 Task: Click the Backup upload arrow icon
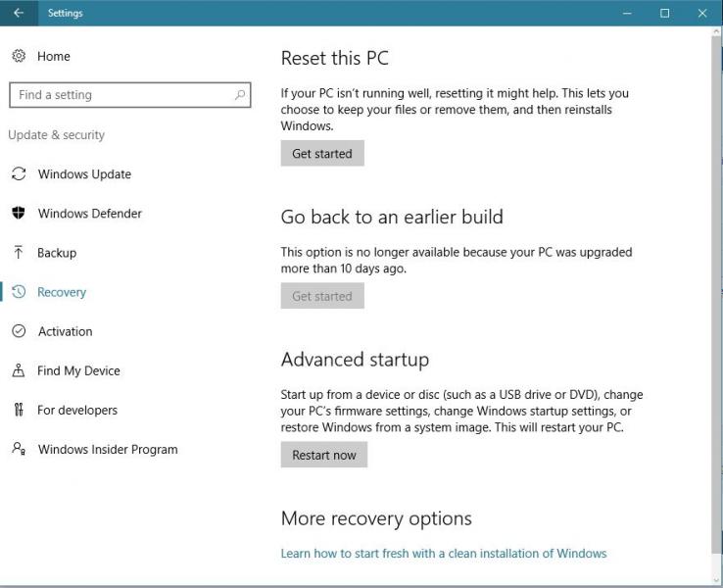click(x=18, y=253)
